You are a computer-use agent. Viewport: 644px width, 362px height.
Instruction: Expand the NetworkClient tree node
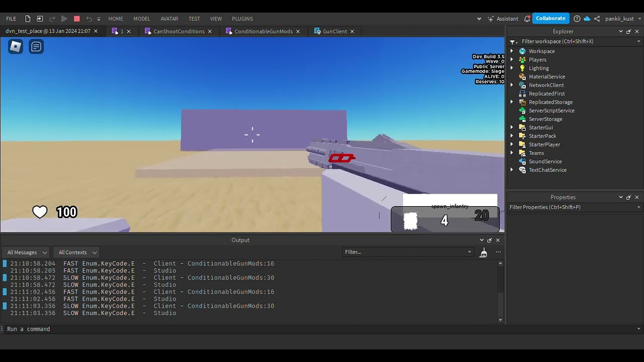[x=512, y=85]
